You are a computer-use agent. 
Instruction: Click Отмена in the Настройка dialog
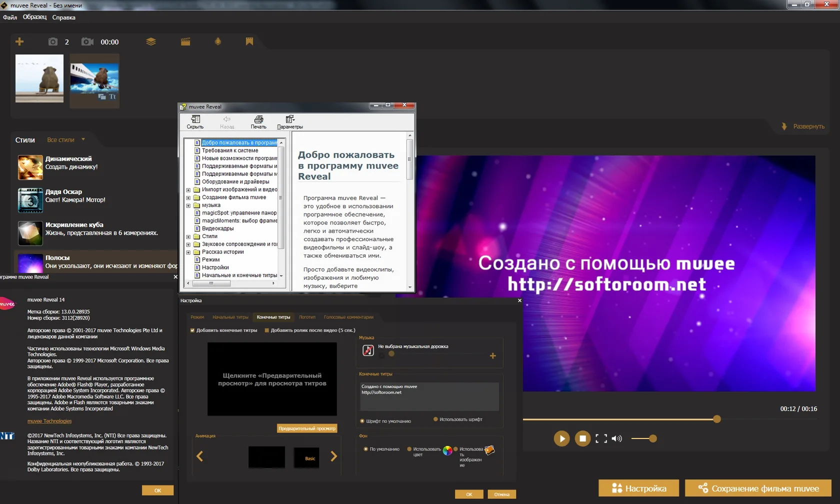point(502,494)
